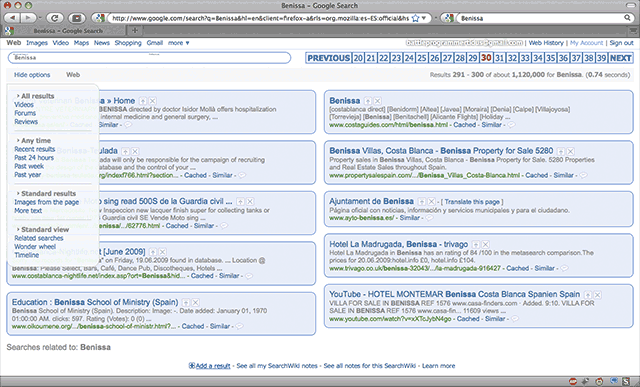The image size is (640, 387).
Task: Open new browser tab with plus button
Action: 135,31
